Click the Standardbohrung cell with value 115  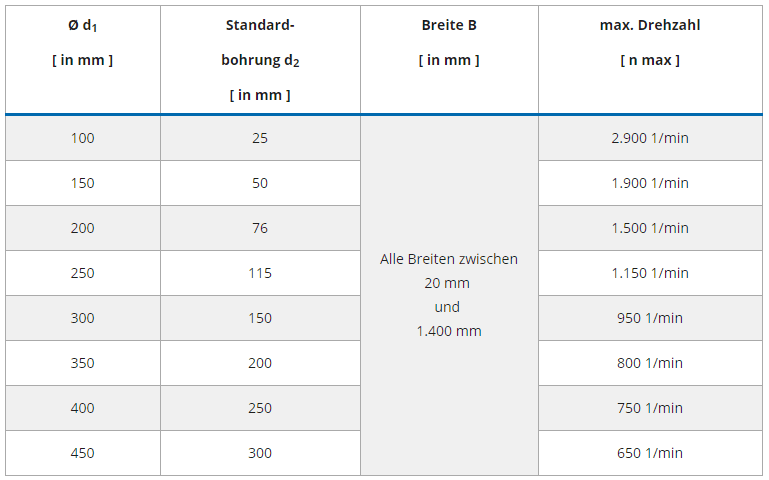(x=260, y=273)
